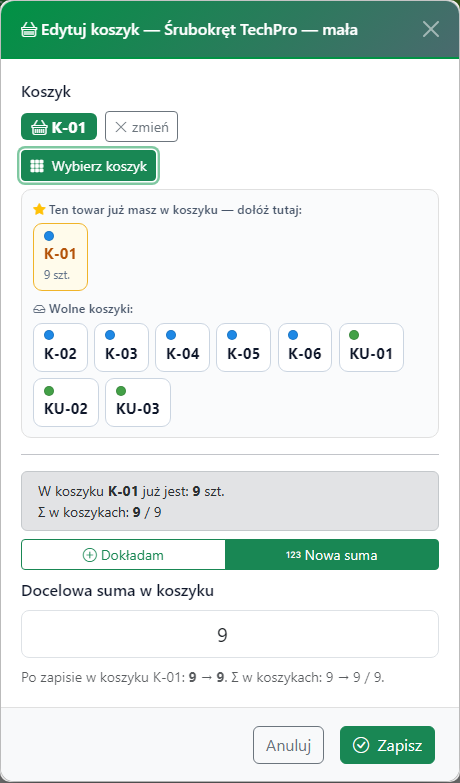Choose green-dot basket KU-01

pyautogui.click(x=371, y=348)
